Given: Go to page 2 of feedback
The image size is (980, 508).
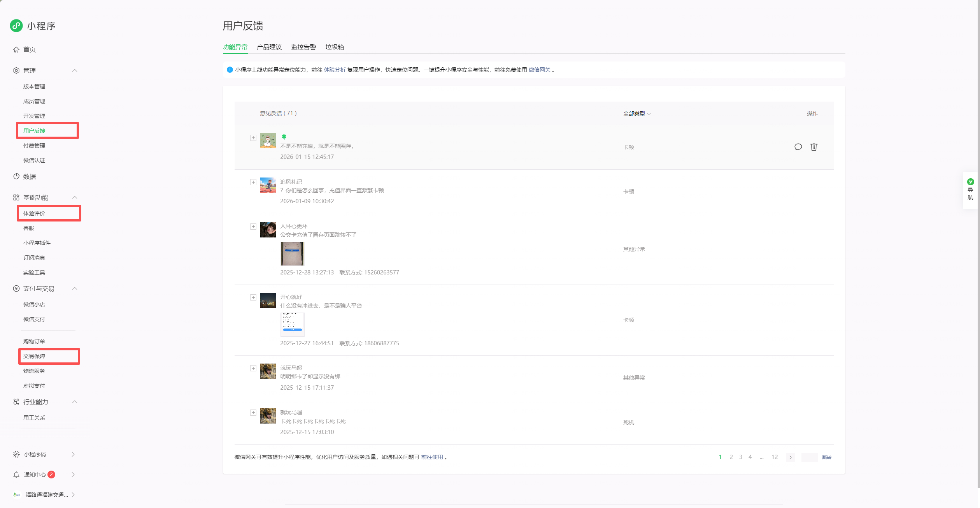Looking at the screenshot, I should (731, 457).
